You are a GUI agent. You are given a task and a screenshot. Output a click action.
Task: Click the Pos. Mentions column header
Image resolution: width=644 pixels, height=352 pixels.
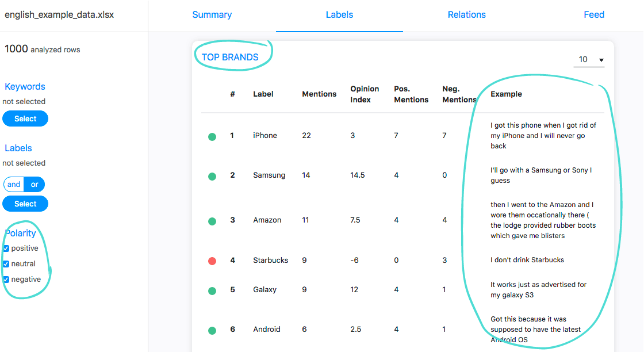click(411, 94)
